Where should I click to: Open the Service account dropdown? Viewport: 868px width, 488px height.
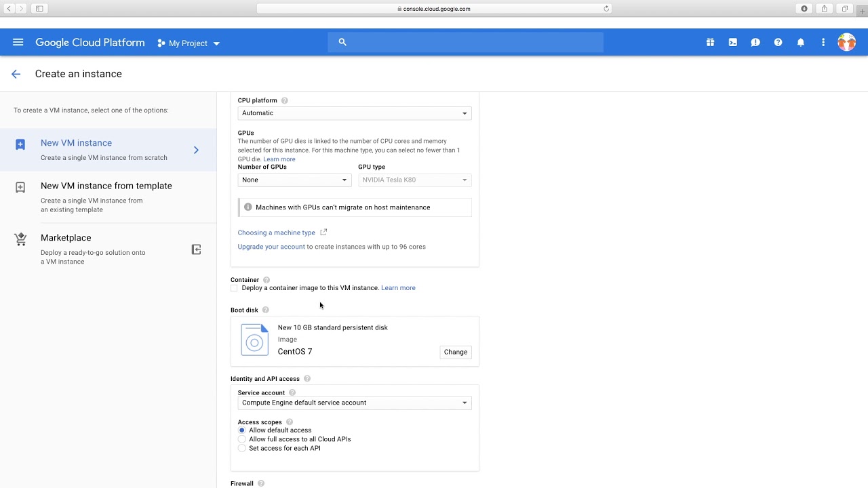click(355, 403)
